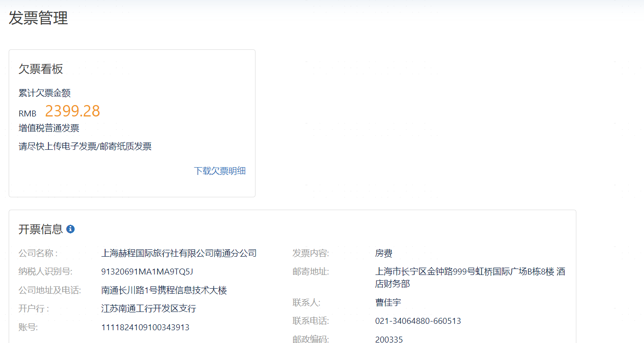
Task: Click the info icon beside 开票信息
Action: point(70,229)
